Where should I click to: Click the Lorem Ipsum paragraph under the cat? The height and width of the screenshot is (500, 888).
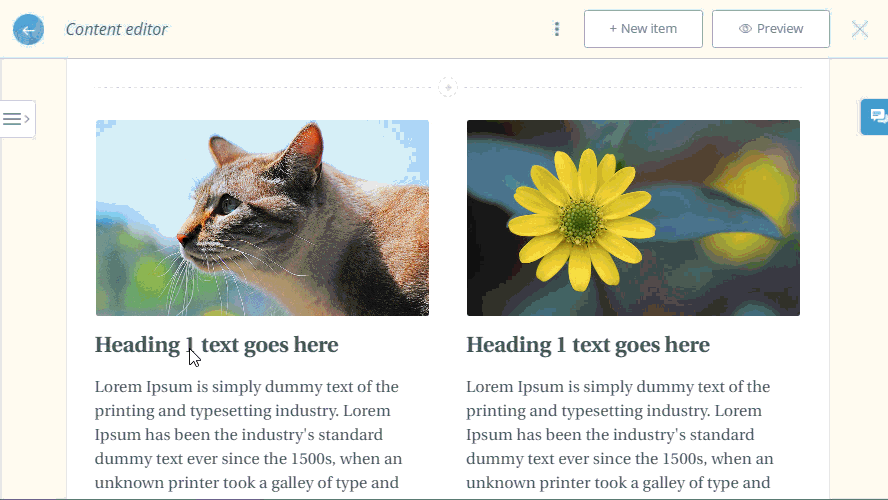tap(249, 435)
